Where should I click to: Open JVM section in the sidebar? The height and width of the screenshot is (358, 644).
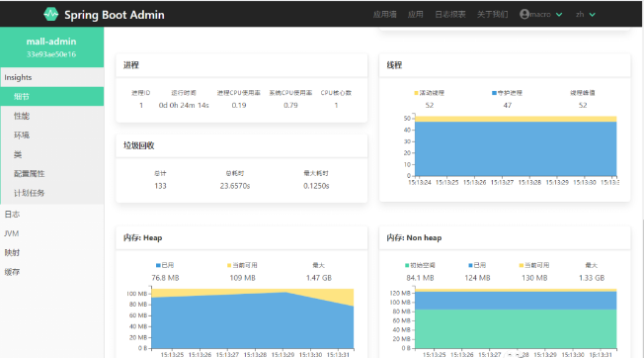[51, 233]
